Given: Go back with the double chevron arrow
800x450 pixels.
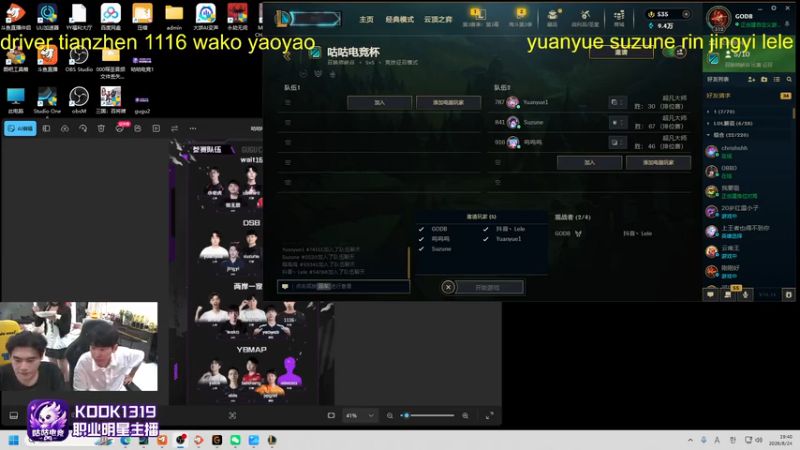Looking at the screenshot, I should click(x=287, y=55).
